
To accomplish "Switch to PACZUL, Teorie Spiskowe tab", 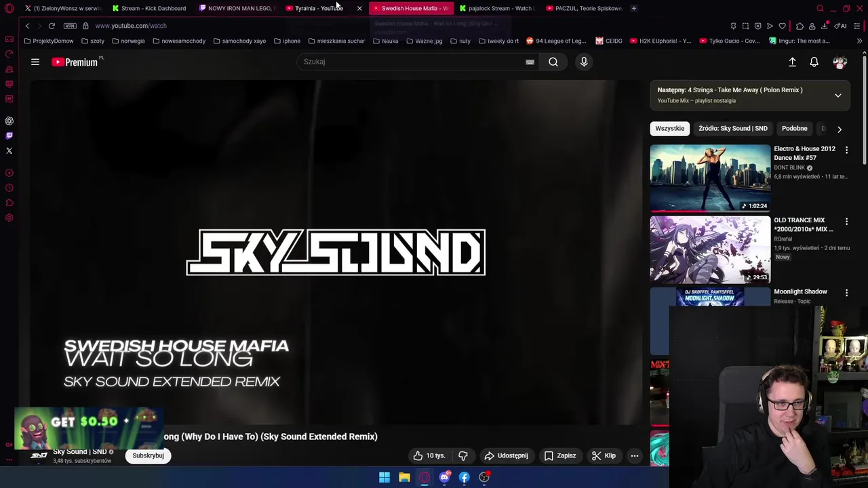I will [x=584, y=8].
